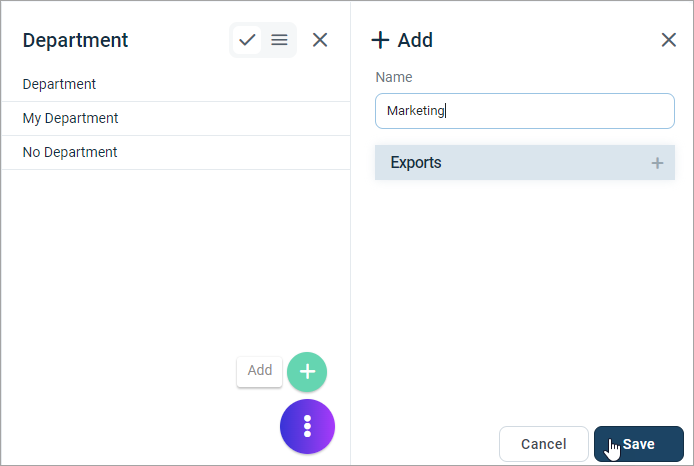The image size is (694, 466).
Task: Close the Department panel
Action: (x=320, y=40)
